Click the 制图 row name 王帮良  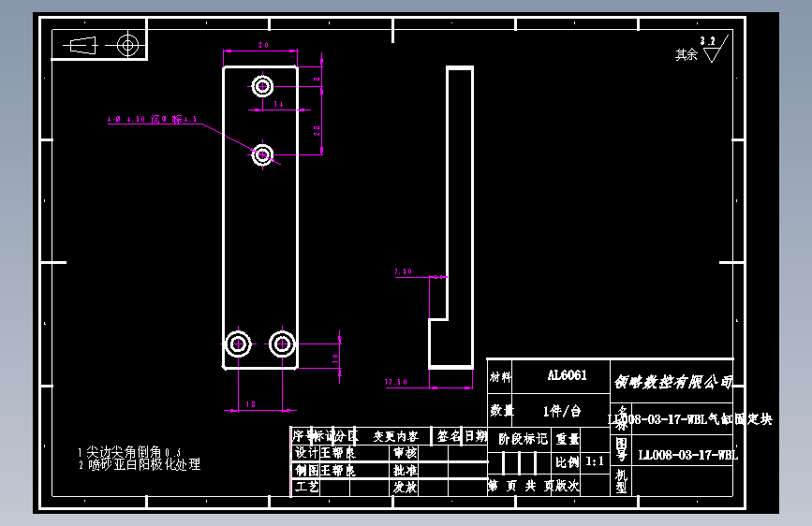pos(338,471)
